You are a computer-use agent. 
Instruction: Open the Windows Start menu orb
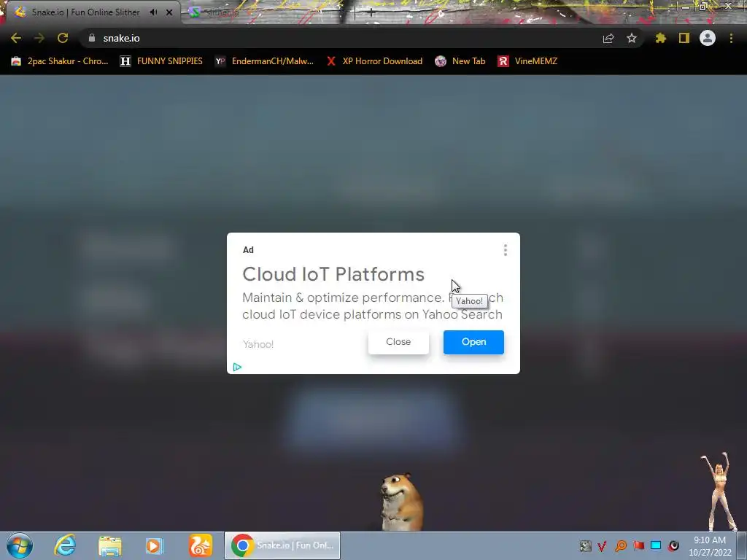tap(20, 545)
